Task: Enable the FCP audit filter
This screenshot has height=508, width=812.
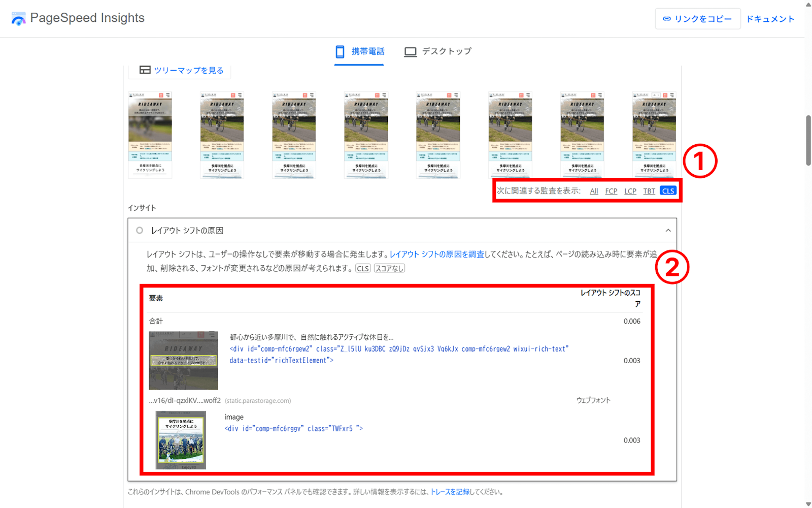Action: pyautogui.click(x=611, y=191)
